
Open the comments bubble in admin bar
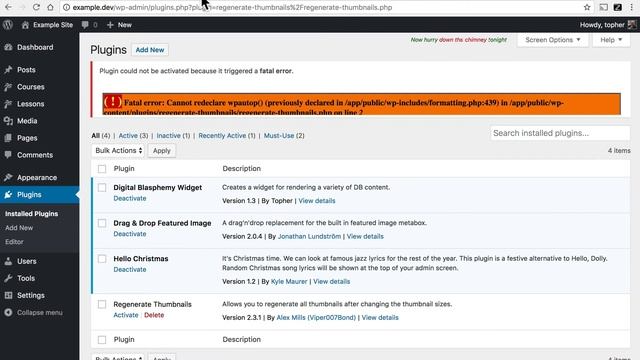tap(85, 25)
